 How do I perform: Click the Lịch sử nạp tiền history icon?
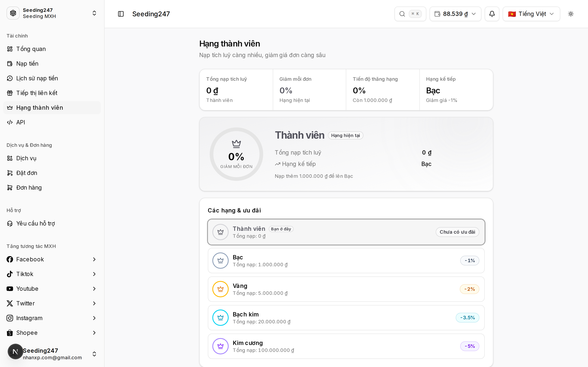pyautogui.click(x=10, y=78)
